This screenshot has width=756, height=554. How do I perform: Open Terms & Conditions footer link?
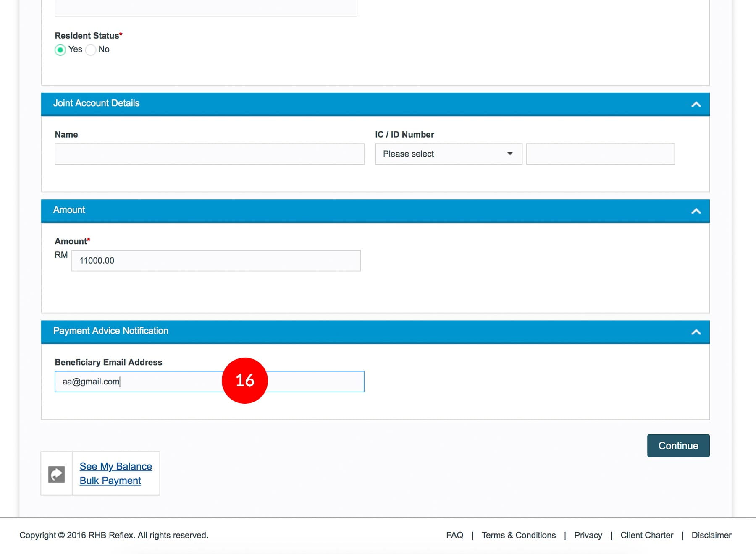tap(518, 535)
